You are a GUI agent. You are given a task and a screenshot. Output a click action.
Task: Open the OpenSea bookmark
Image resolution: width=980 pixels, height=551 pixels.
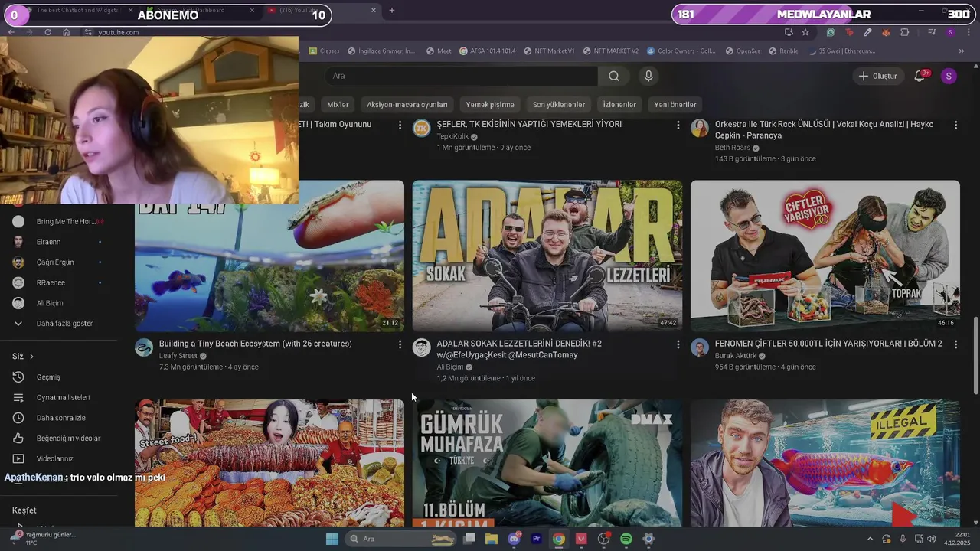[x=742, y=51]
